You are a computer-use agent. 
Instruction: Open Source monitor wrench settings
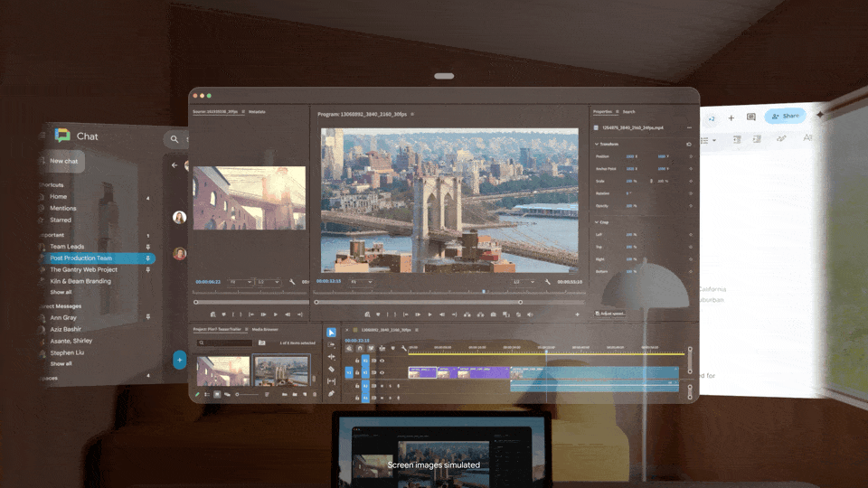point(292,282)
